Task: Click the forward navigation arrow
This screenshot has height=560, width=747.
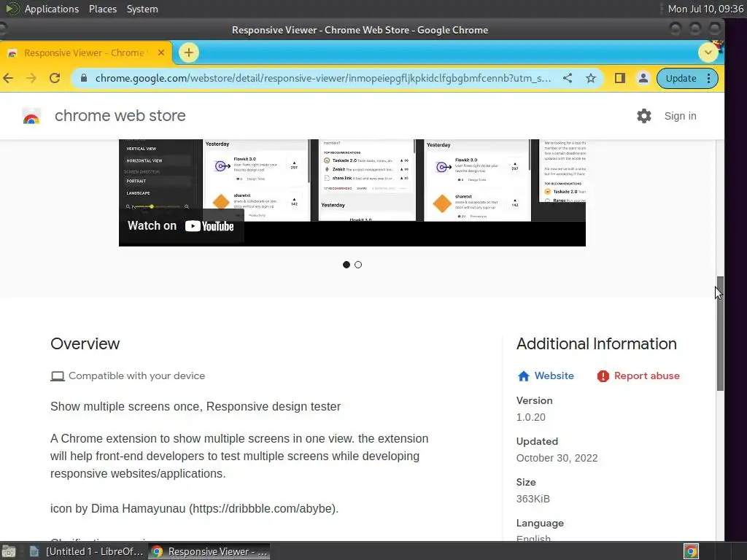Action: [x=31, y=78]
